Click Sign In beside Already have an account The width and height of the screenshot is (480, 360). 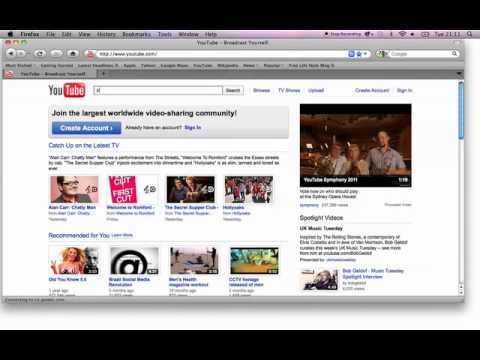(193, 127)
